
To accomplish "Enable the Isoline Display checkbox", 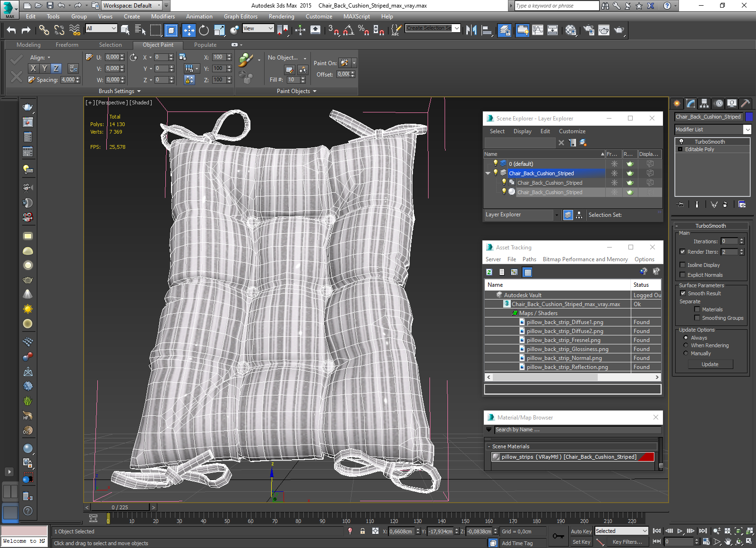I will [682, 265].
